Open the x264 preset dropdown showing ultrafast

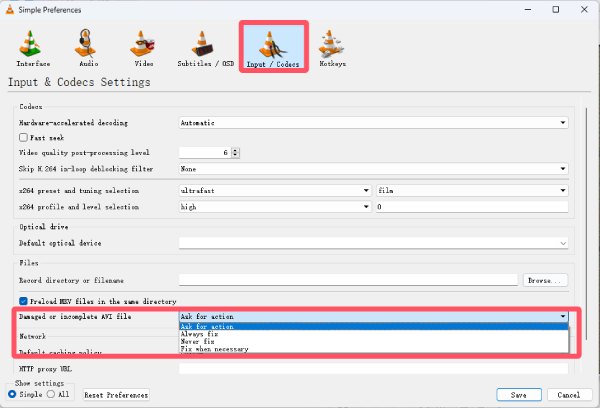tap(275, 191)
